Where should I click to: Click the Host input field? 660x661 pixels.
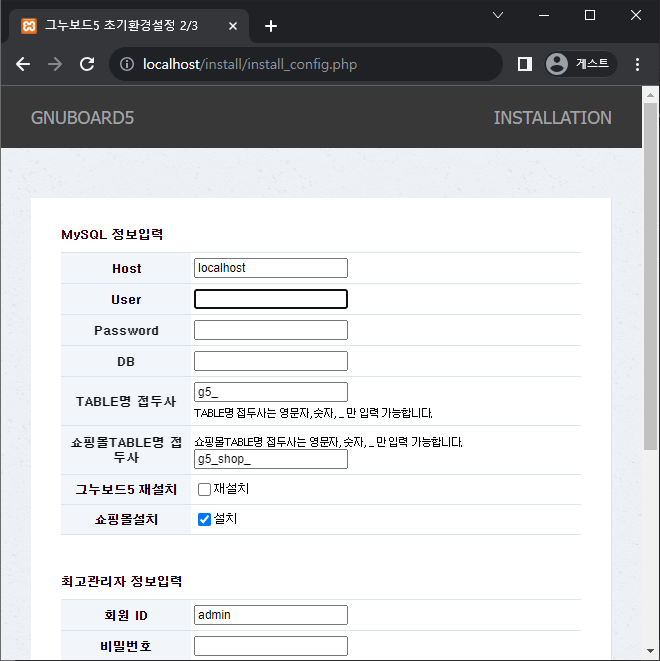tap(271, 268)
